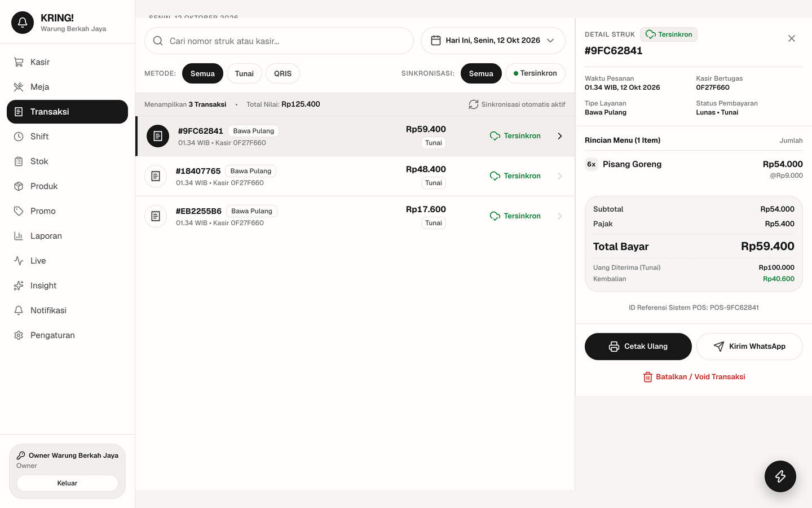
Task: Open the Produk box icon
Action: 19,186
